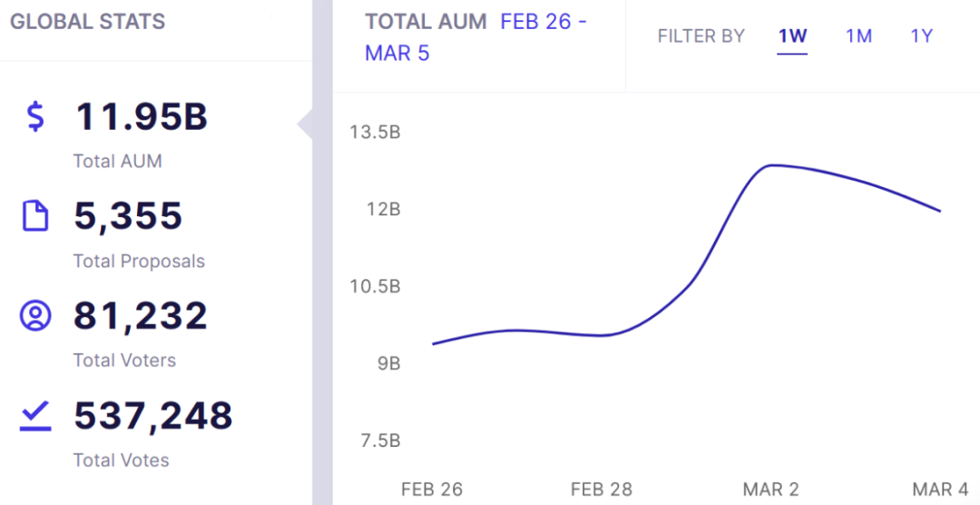This screenshot has height=505, width=980.
Task: Click the MAR 4 x-axis label
Action: [x=940, y=490]
